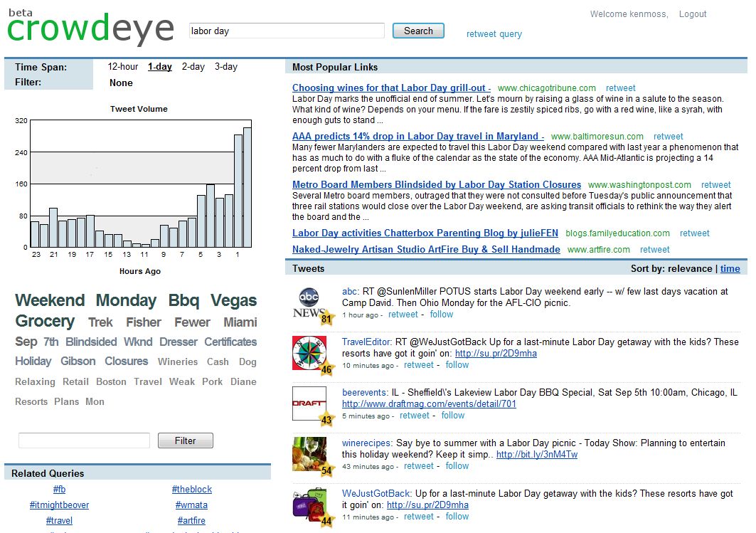The width and height of the screenshot is (756, 533).
Task: Retweet the beerevents tweet
Action: (414, 416)
